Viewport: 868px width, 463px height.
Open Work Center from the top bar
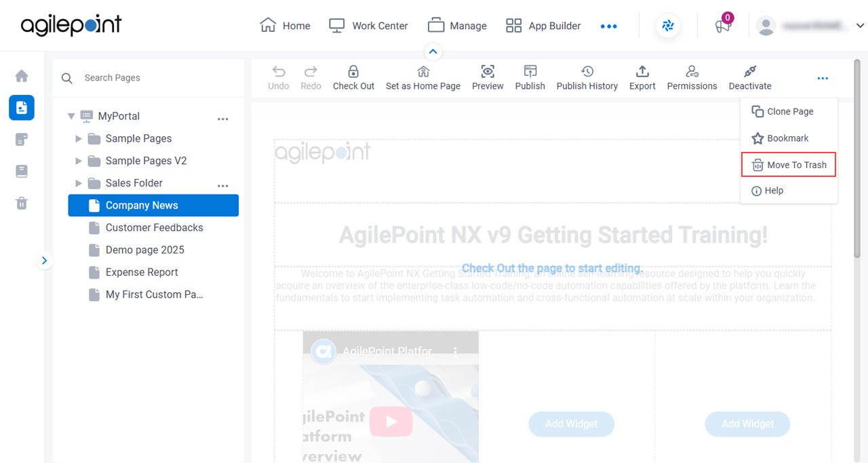click(x=368, y=26)
